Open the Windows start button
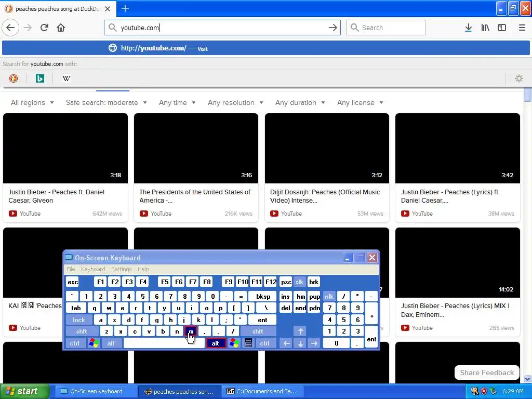 pos(24,391)
